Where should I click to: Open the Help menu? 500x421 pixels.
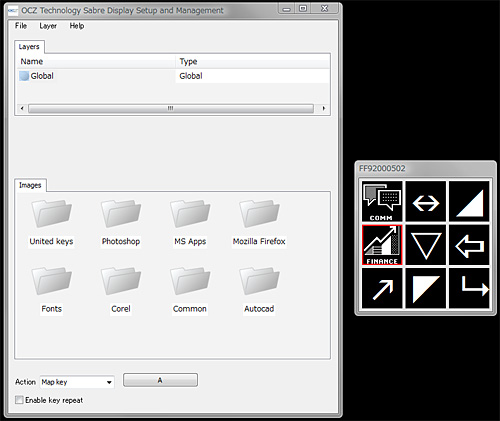77,26
